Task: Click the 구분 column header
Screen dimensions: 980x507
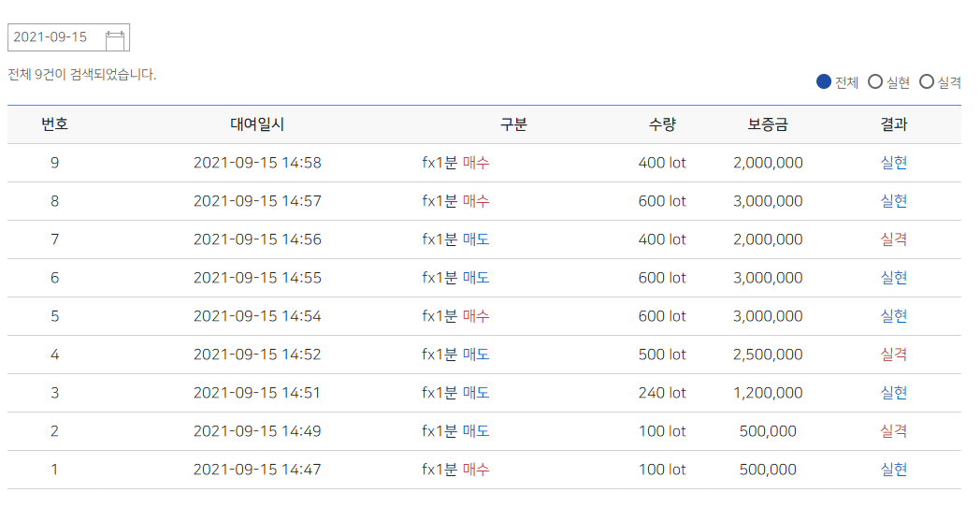Action: click(x=513, y=124)
